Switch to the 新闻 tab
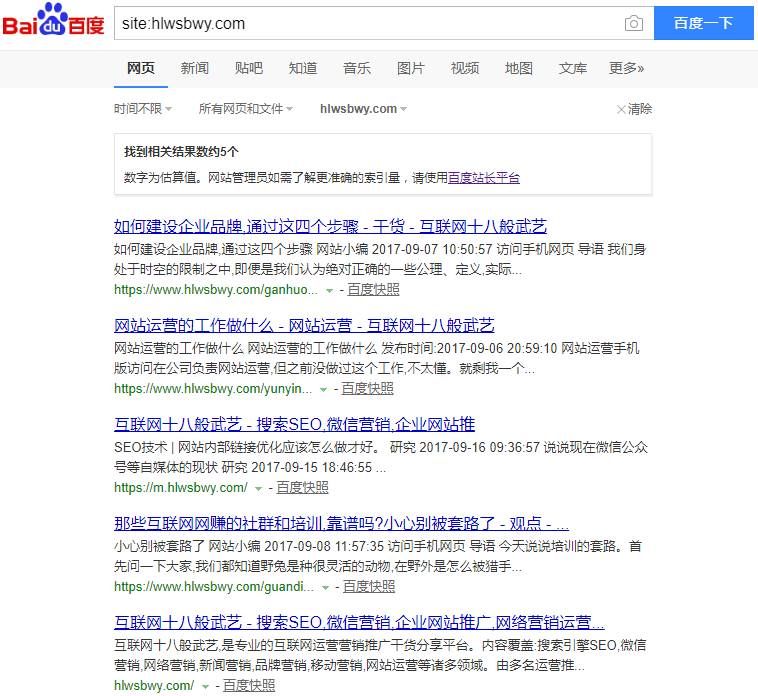758x696 pixels. [195, 68]
